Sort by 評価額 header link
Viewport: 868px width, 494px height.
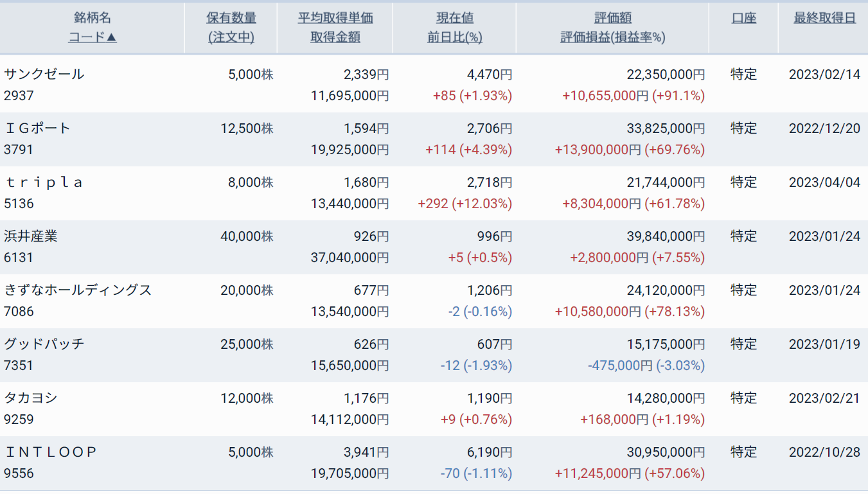613,18
